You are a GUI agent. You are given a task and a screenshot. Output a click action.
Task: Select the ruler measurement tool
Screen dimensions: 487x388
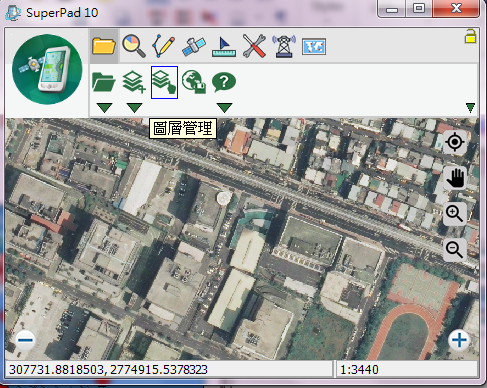(x=224, y=47)
